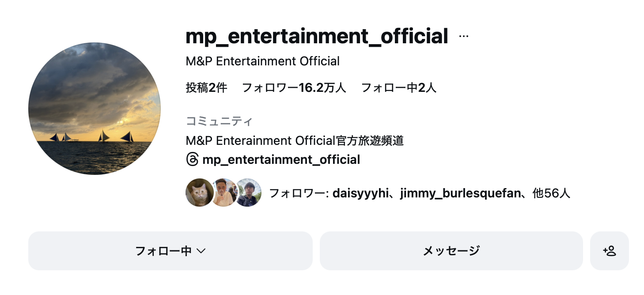The height and width of the screenshot is (295, 644).
Task: Click the rightmost follower avatar
Action: pos(248,193)
